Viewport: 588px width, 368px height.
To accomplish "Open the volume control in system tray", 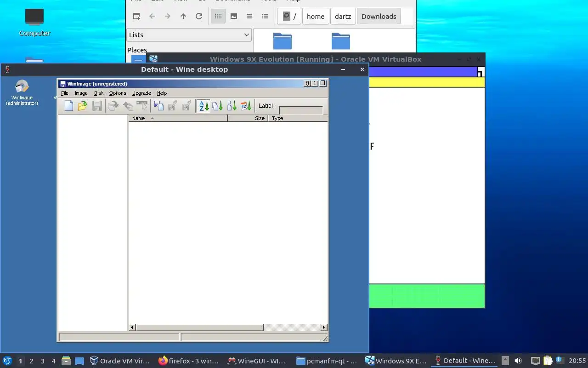I will pyautogui.click(x=518, y=361).
